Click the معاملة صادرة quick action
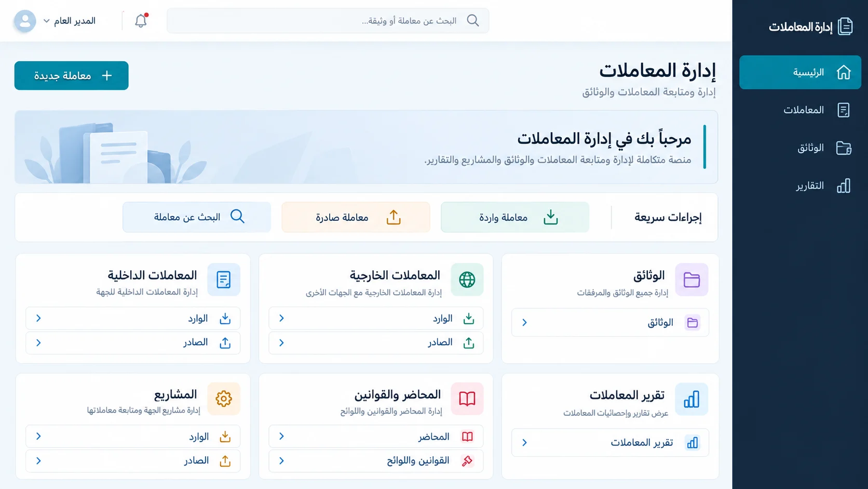This screenshot has height=489, width=868. point(356,217)
